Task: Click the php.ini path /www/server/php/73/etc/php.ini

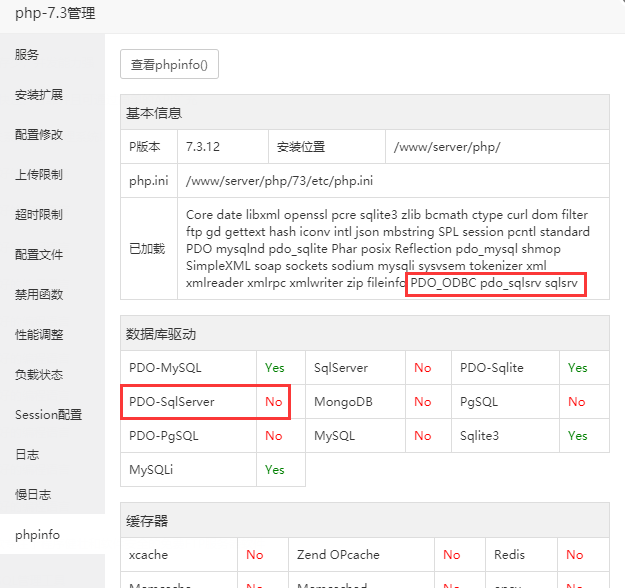Action: [279, 181]
